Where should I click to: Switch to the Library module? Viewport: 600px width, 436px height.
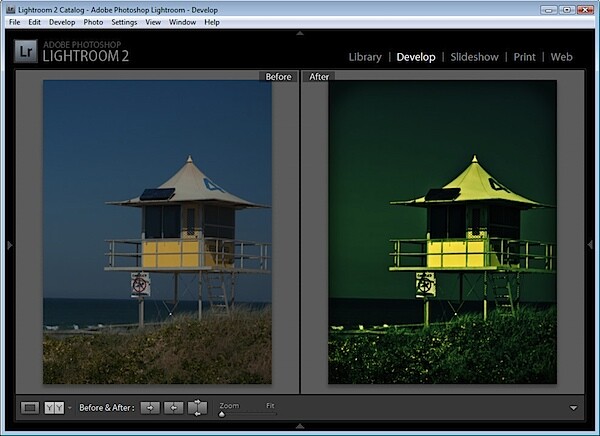click(x=364, y=57)
